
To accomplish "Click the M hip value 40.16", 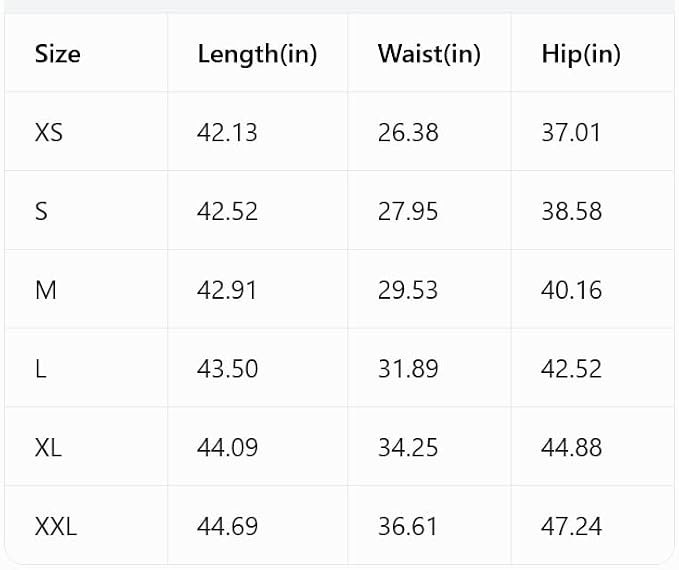I will point(572,290).
